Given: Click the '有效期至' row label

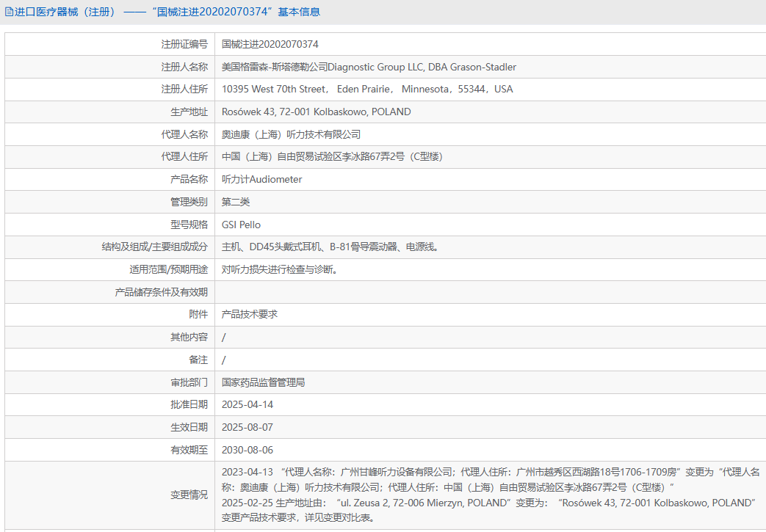Looking at the screenshot, I should (189, 450).
